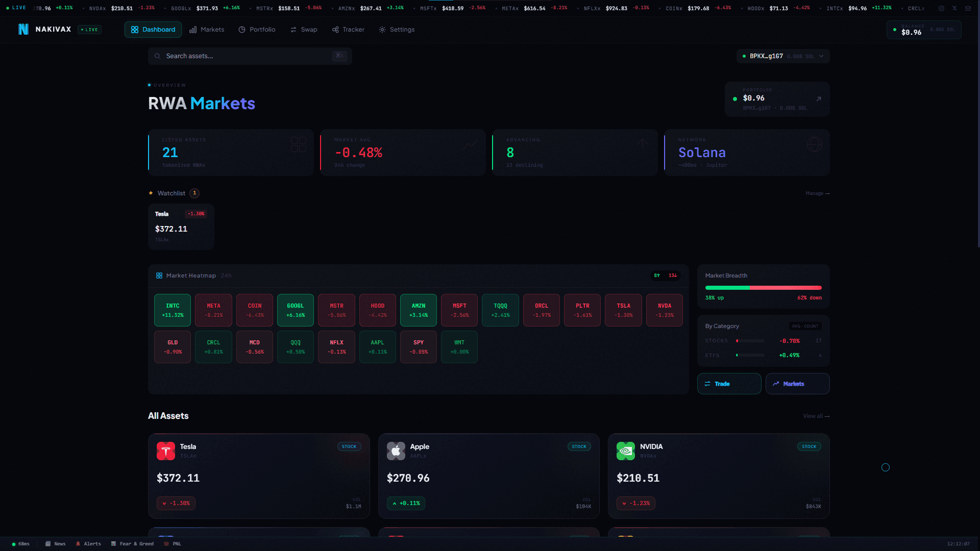The height and width of the screenshot is (551, 980).
Task: Click the Tesla -1.30% change badge in All Assets
Action: (x=176, y=504)
